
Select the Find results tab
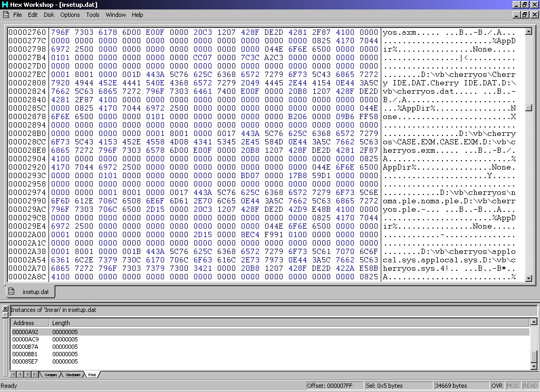click(x=92, y=375)
